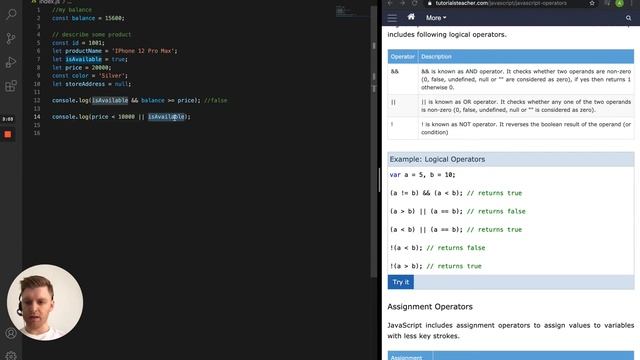Click the Try it button
The height and width of the screenshot is (360, 640).
point(400,282)
